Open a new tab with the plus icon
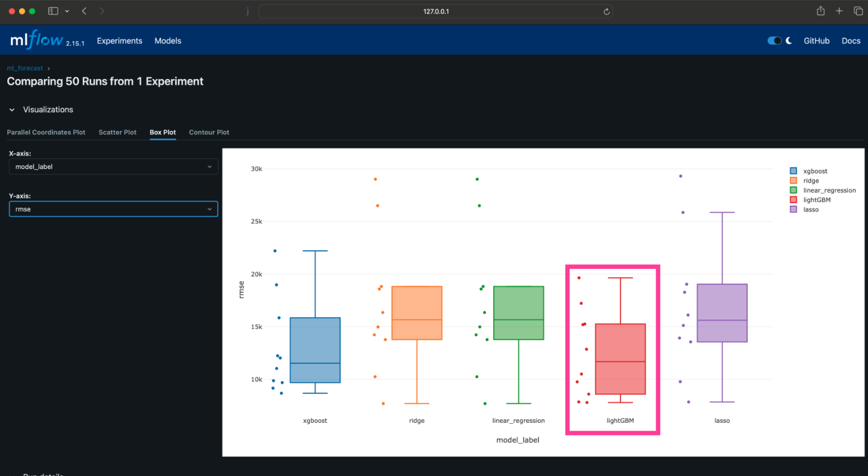The image size is (868, 476). pos(839,11)
